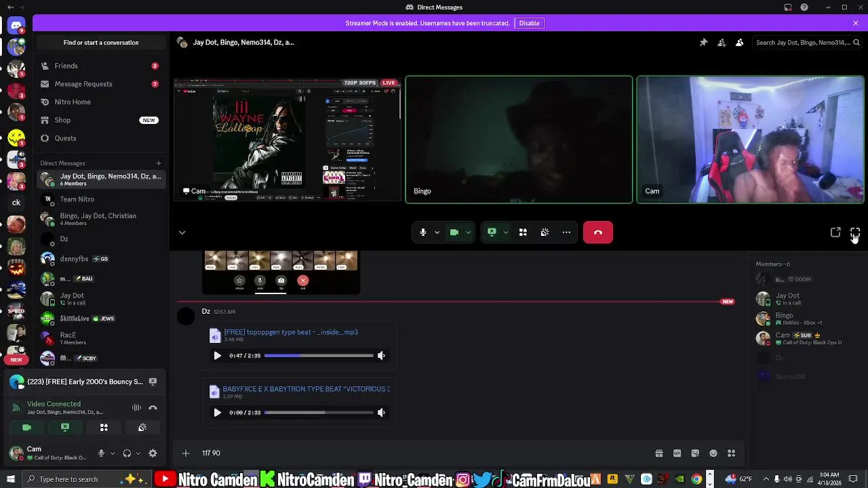Open the emoji picker
Image resolution: width=868 pixels, height=488 pixels.
tap(713, 453)
